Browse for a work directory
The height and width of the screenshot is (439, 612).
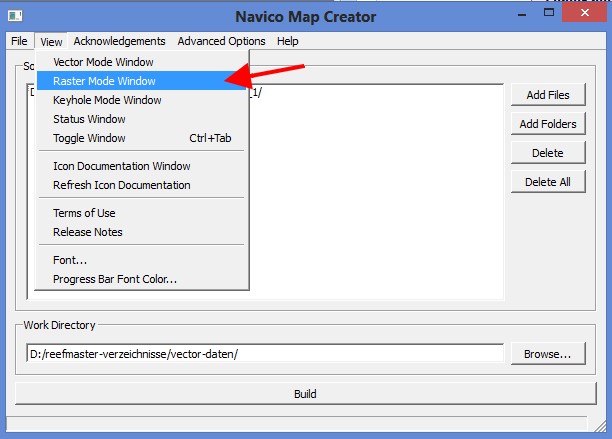(x=547, y=354)
